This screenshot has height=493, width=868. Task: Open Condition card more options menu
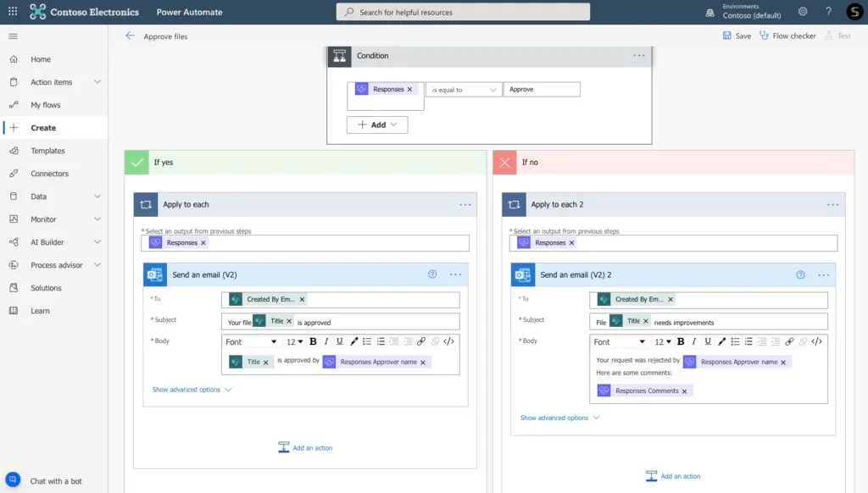[639, 55]
